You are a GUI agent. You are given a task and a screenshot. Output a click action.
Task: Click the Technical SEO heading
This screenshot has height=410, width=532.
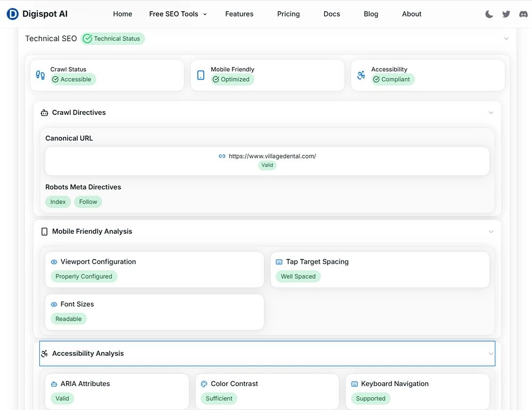51,39
